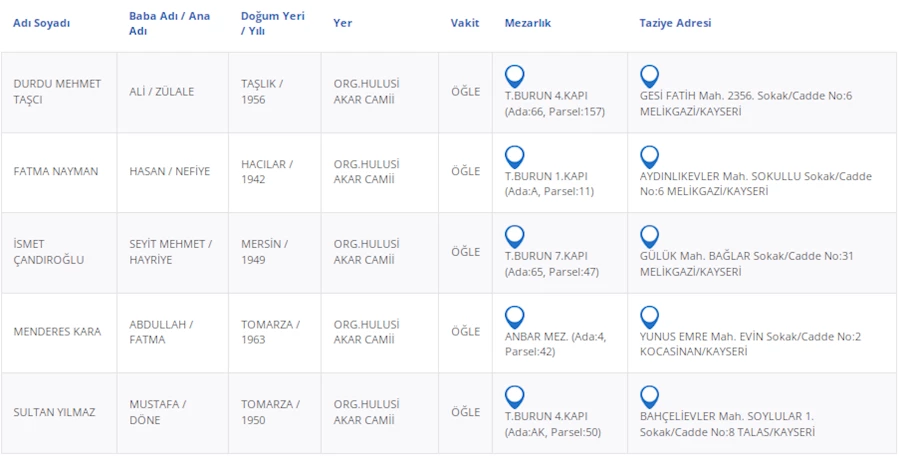Open map pin for BAHÇELİEVLER Mah. address
This screenshot has height=457, width=899.
pos(649,396)
